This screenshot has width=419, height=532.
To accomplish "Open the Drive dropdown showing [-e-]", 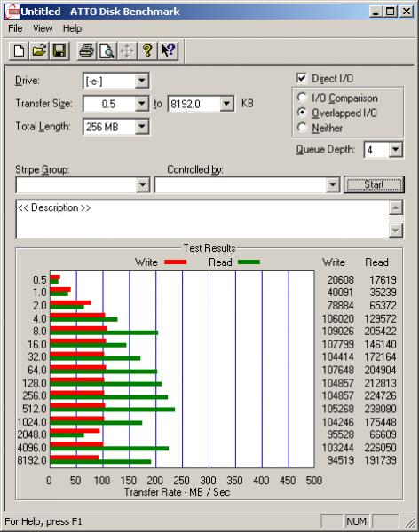I will coord(142,81).
